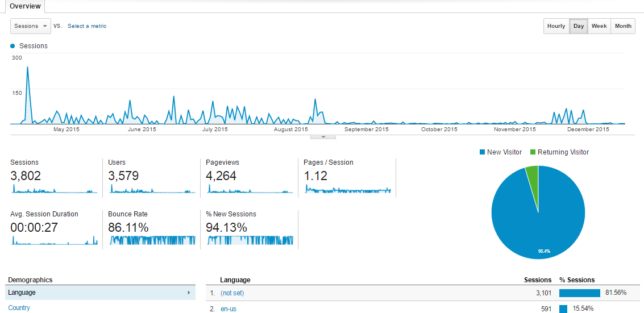Open the Country demographics link
The image size is (644, 313).
[19, 308]
